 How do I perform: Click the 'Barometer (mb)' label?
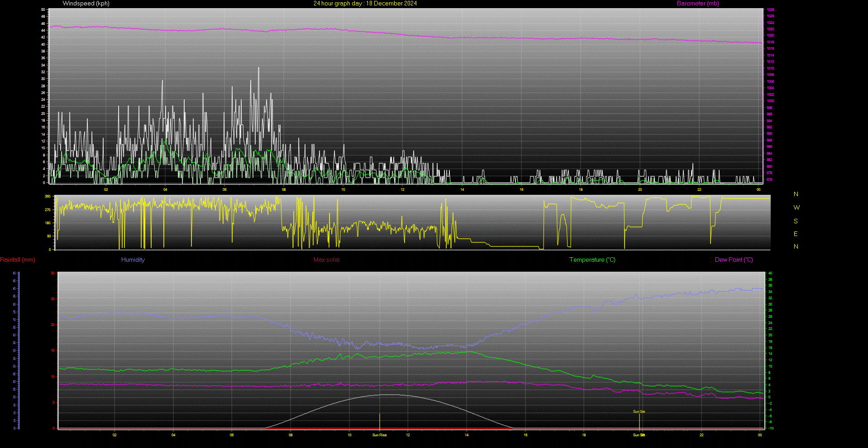coord(698,4)
